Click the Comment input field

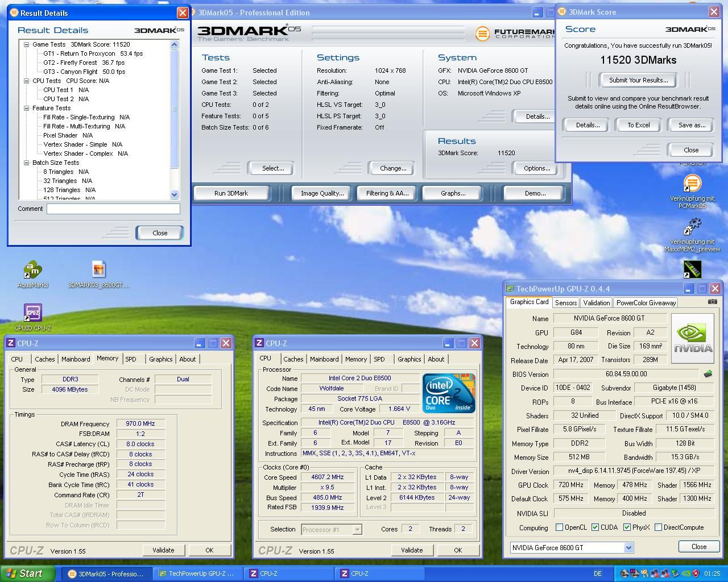pyautogui.click(x=113, y=209)
